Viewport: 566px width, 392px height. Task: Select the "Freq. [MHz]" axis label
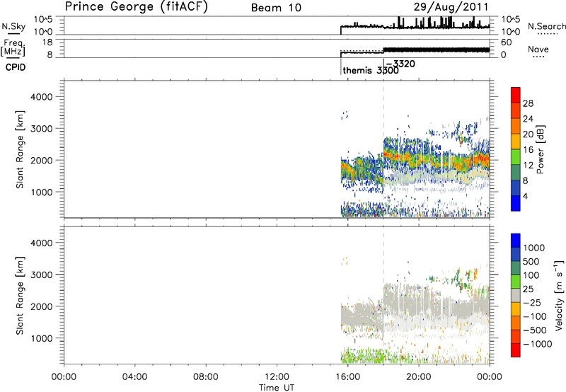tap(13, 47)
